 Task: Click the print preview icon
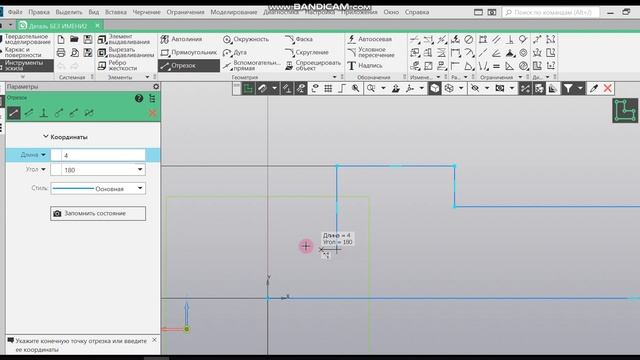pos(74,53)
